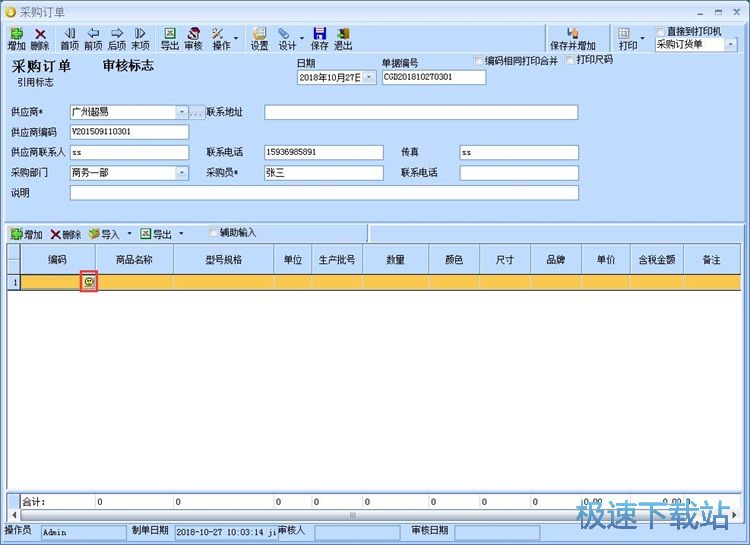Save the order with 保存 disk icon
This screenshot has width=750, height=545.
[x=320, y=39]
